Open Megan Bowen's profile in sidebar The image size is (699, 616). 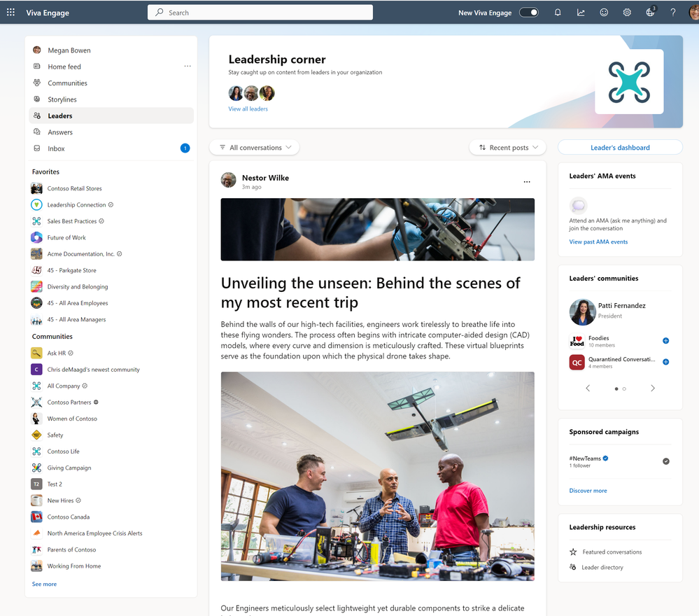[111, 50]
